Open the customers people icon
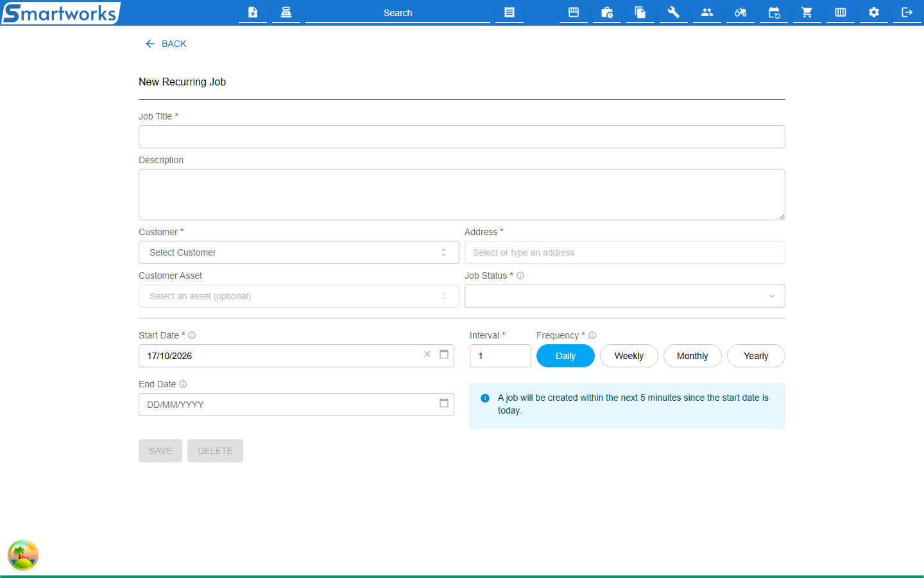 [707, 12]
